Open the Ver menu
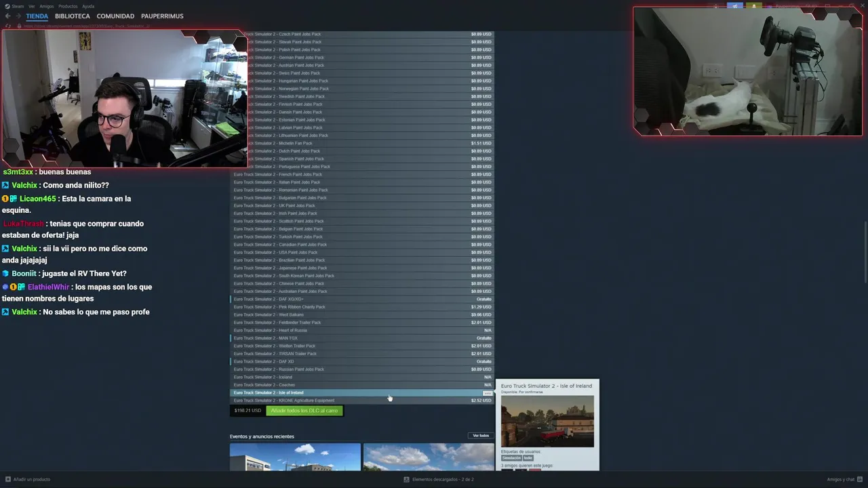The image size is (868, 488). click(31, 6)
